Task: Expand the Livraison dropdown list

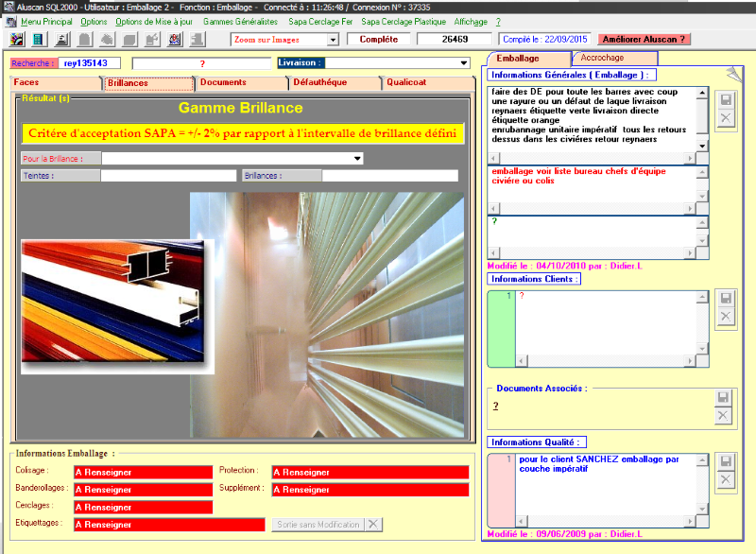Action: (x=464, y=62)
